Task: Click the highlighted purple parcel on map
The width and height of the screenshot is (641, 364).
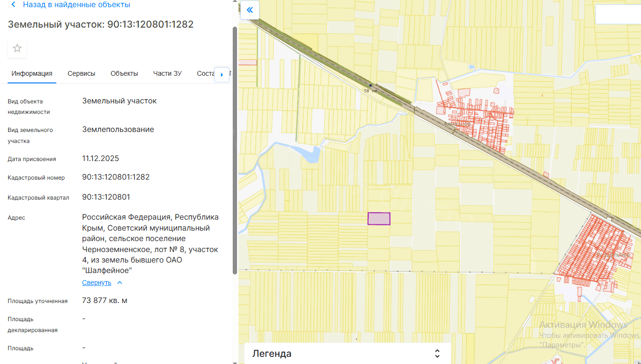Action: tap(379, 219)
